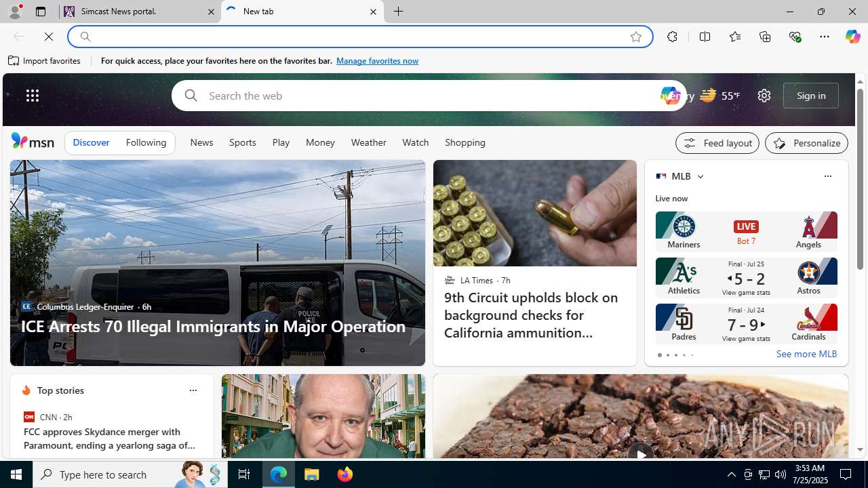
Task: Expand the MLB league dropdown chevron
Action: [700, 176]
